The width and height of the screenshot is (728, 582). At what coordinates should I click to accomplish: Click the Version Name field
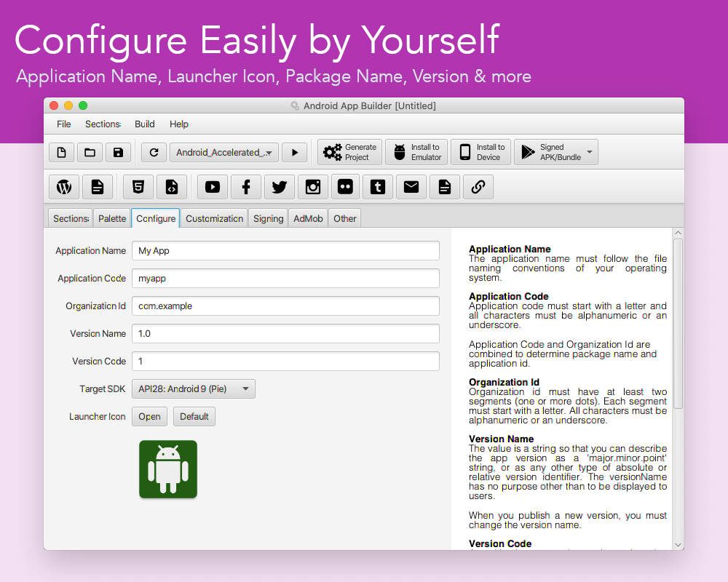[x=285, y=334]
